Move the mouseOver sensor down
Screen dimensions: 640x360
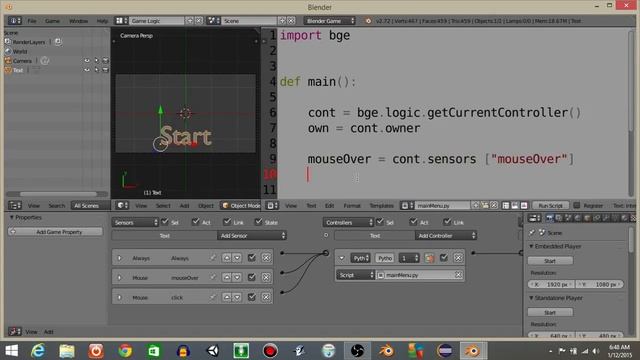click(x=237, y=278)
